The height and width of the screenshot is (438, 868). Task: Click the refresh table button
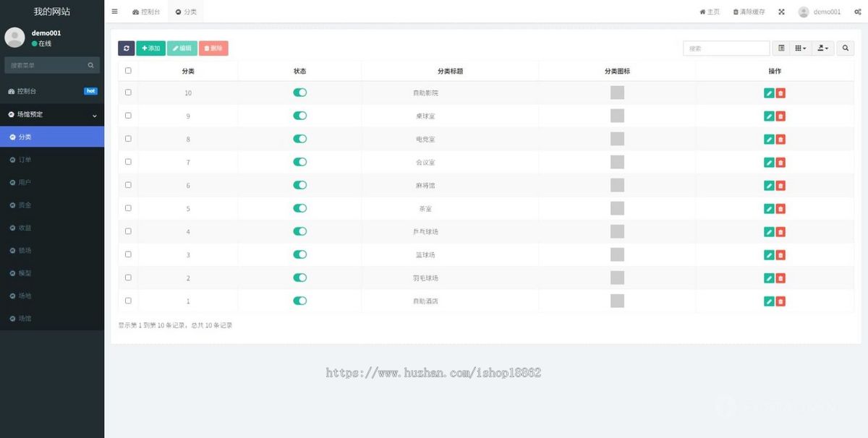pyautogui.click(x=126, y=48)
